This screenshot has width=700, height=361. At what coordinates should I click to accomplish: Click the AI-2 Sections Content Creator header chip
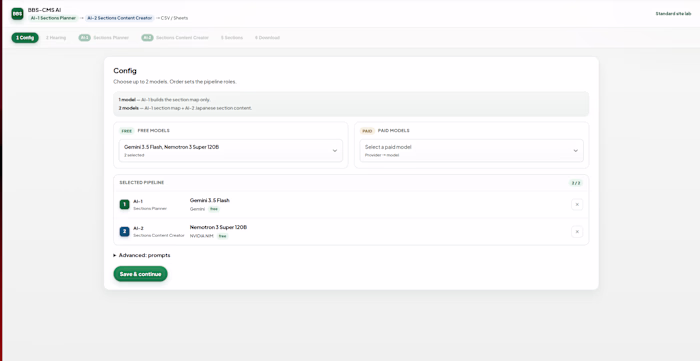click(120, 18)
